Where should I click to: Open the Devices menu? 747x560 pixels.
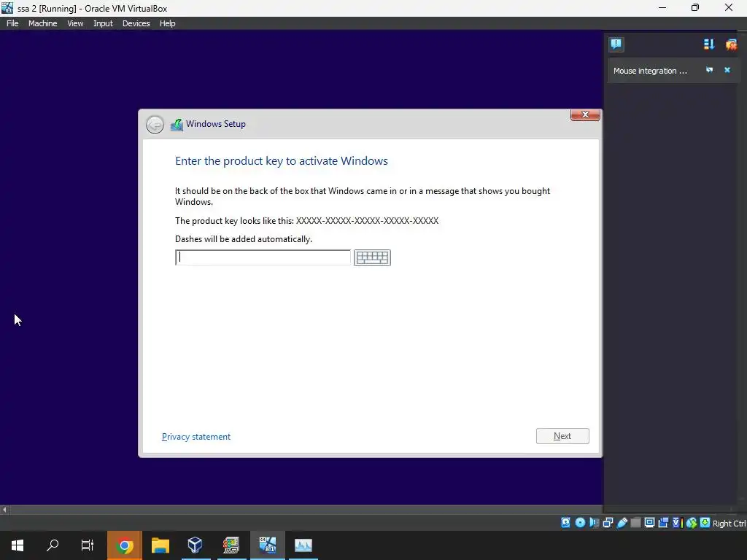click(136, 23)
